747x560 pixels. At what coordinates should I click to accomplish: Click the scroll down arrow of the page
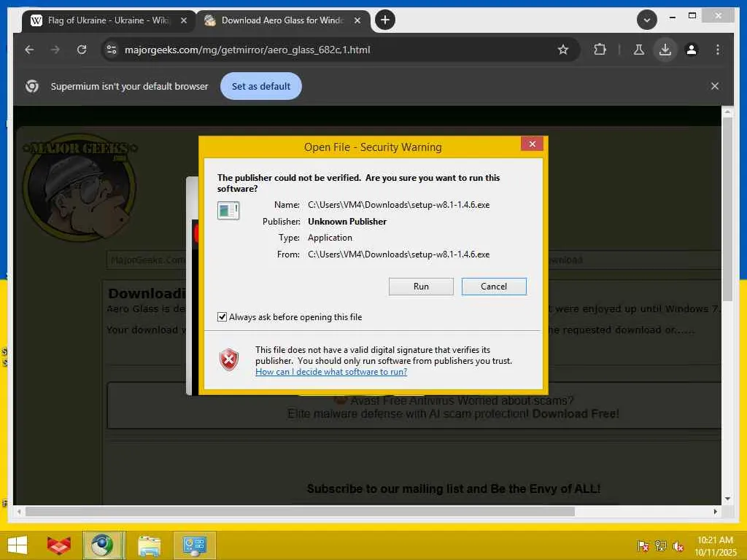[727, 499]
